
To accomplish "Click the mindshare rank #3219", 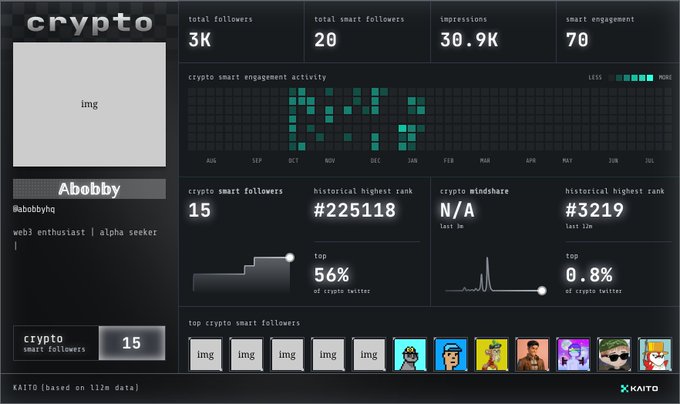I will 594,210.
